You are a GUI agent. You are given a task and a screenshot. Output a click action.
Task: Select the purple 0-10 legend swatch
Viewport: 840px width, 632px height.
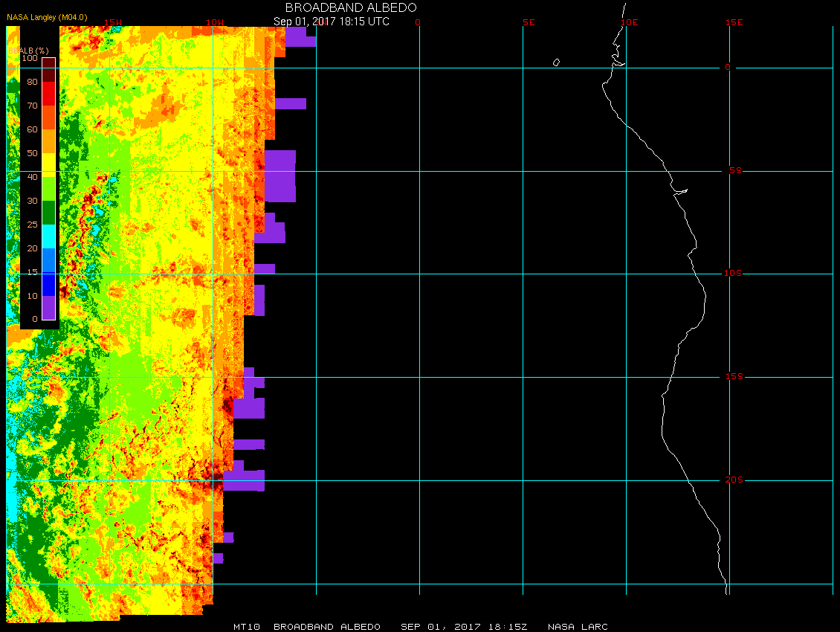(49, 308)
